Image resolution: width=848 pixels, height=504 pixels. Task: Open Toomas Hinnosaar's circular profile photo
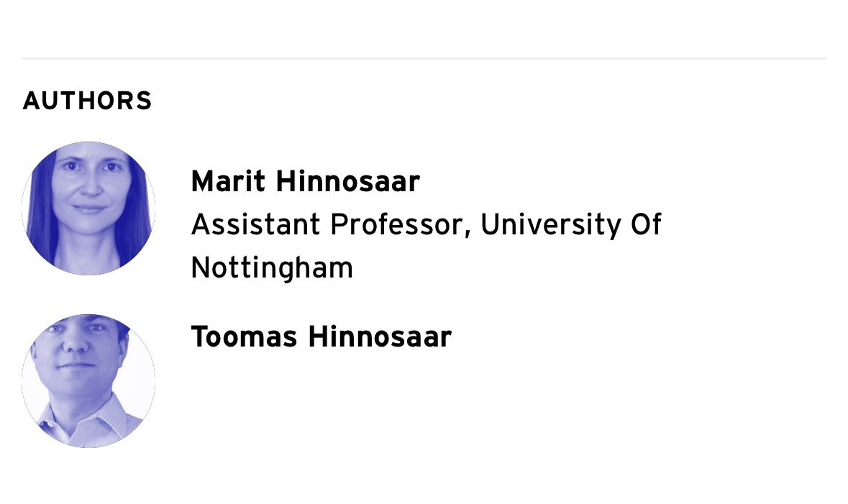[x=88, y=381]
